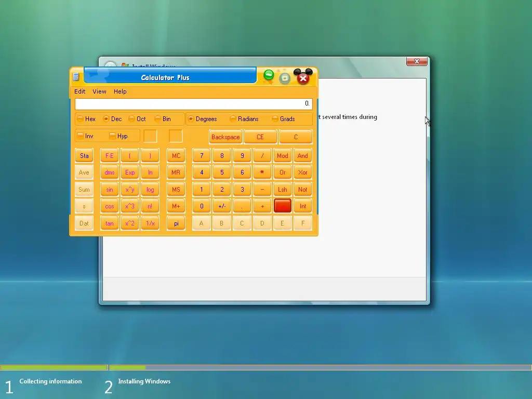The height and width of the screenshot is (399, 532).
Task: Click the Backspace button
Action: (225, 137)
